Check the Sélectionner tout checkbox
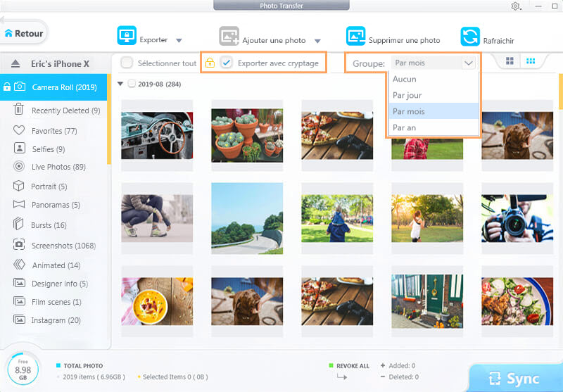563x392 pixels. [x=127, y=63]
